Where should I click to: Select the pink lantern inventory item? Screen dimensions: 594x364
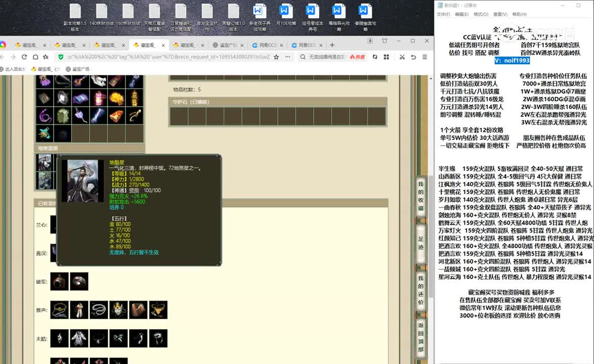coord(99,98)
